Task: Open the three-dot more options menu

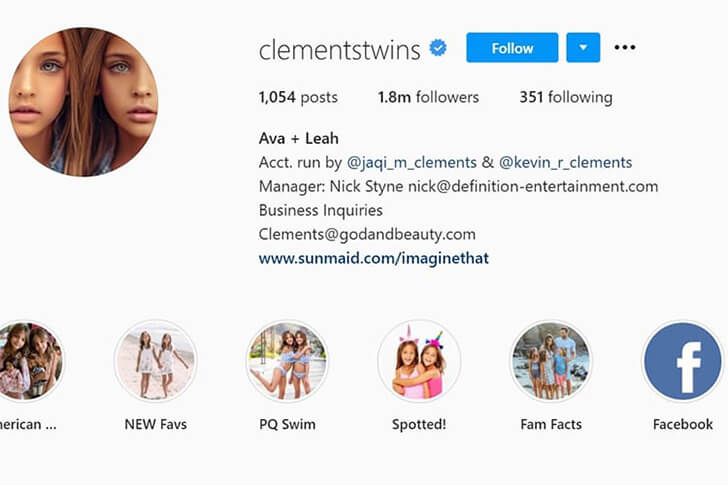Action: pos(624,47)
